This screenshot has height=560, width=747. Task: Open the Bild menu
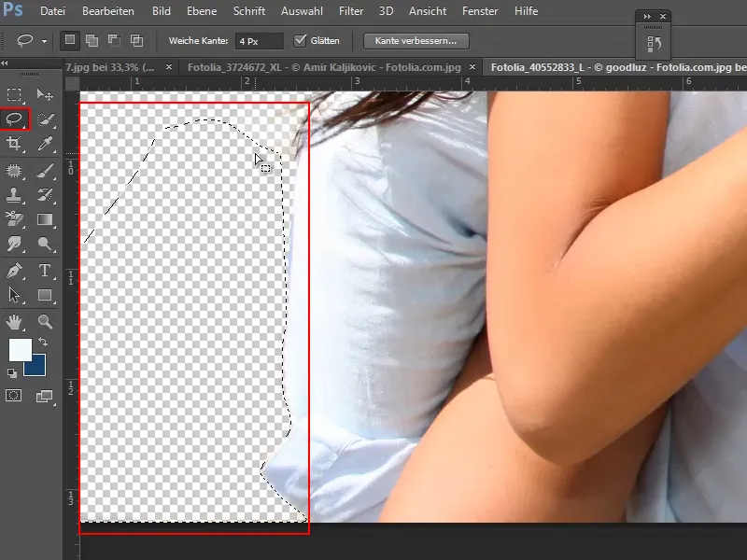point(162,11)
